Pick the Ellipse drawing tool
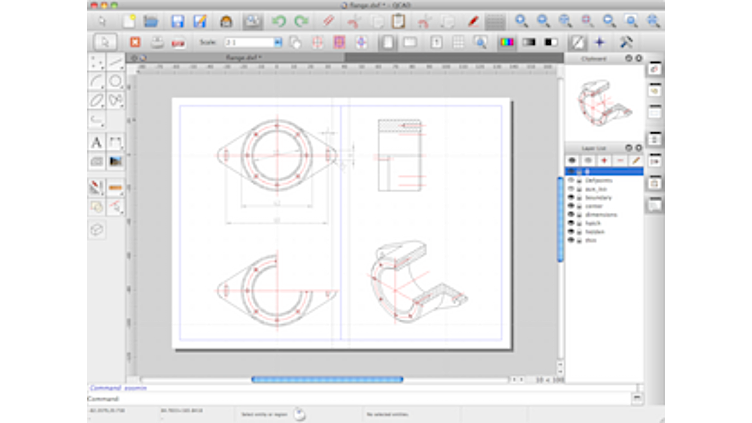Image resolution: width=752 pixels, height=423 pixels. [97, 100]
